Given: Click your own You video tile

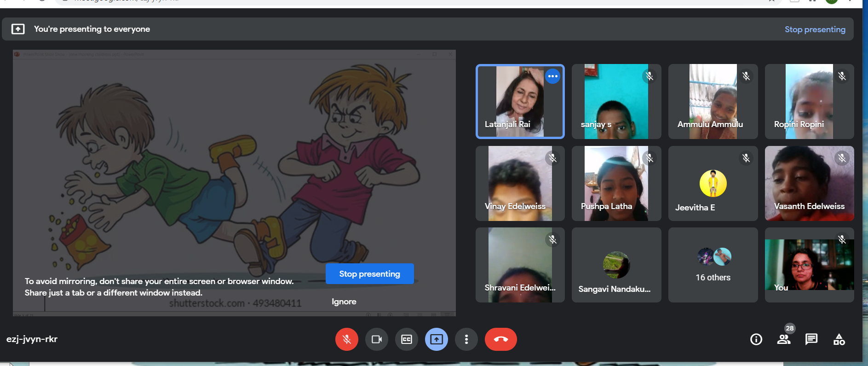Looking at the screenshot, I should (809, 265).
